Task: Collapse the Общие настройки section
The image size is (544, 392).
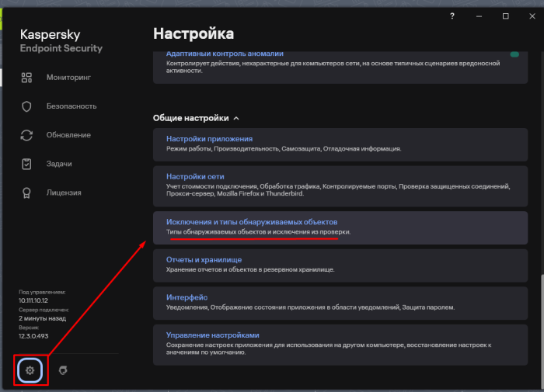Action: coord(236,119)
